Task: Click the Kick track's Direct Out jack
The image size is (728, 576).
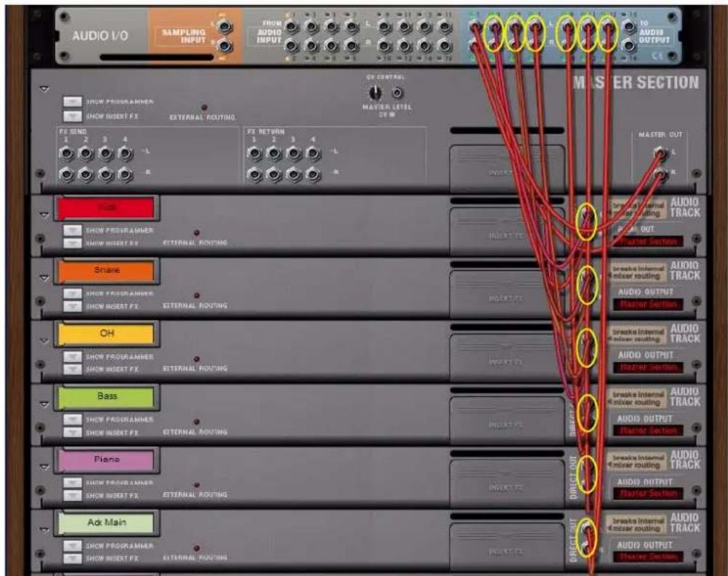Action: point(586,220)
